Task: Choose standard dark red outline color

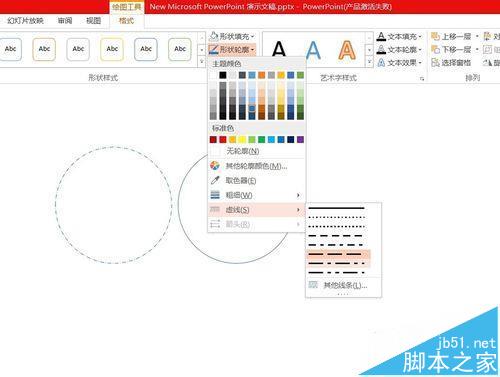Action: click(213, 139)
